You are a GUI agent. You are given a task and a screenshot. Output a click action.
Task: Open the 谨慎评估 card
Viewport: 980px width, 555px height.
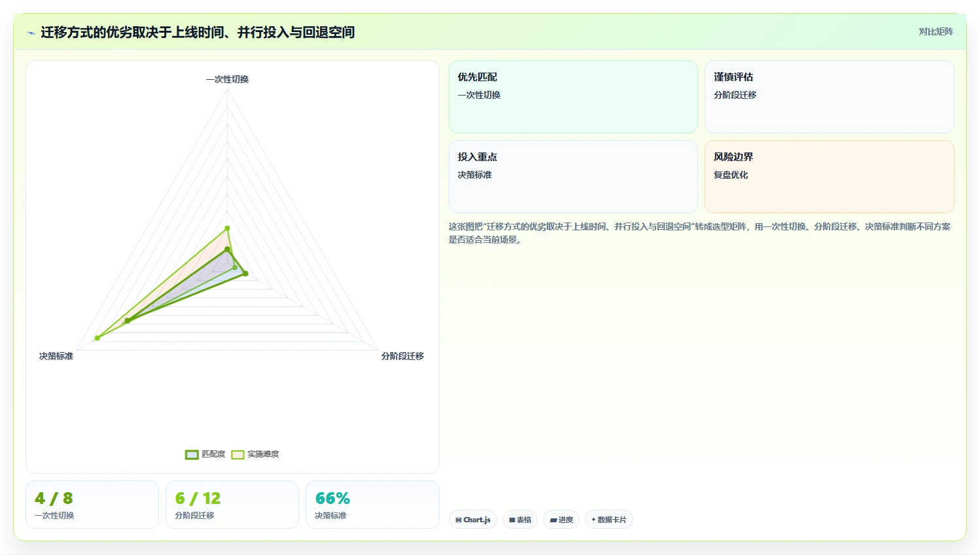click(829, 97)
